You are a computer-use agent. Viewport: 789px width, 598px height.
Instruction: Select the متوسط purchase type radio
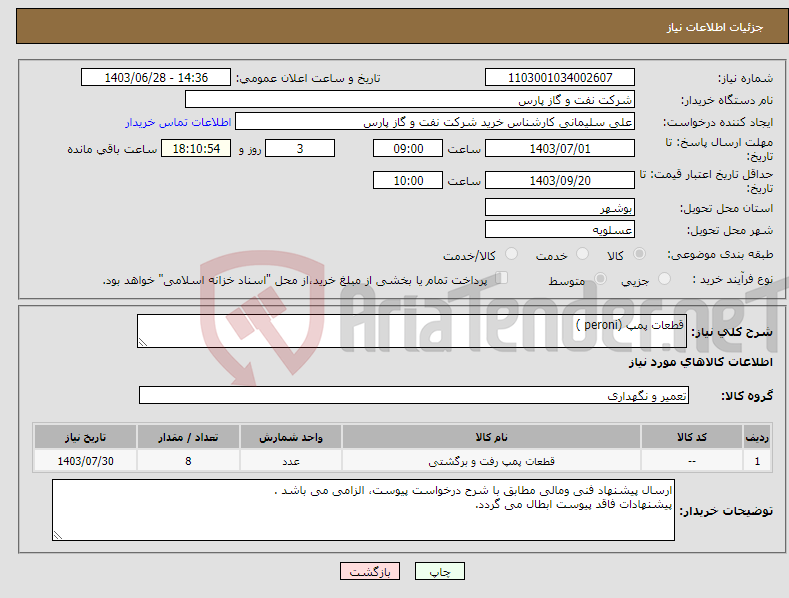(600, 278)
